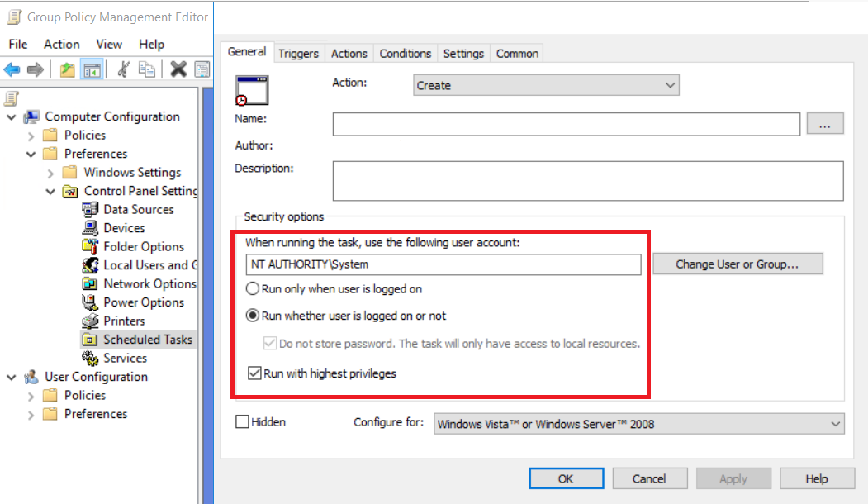The height and width of the screenshot is (504, 868).
Task: Click the Delete X toolbar icon
Action: pos(178,69)
